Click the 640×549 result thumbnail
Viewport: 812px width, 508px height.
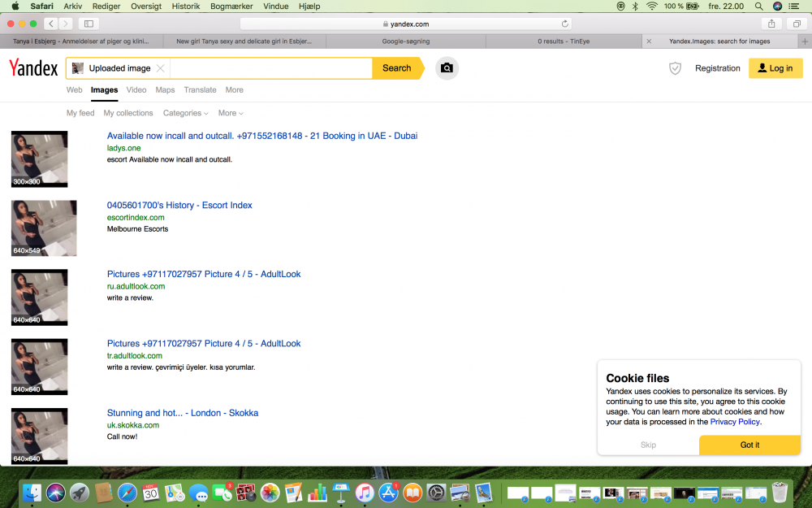pos(44,228)
